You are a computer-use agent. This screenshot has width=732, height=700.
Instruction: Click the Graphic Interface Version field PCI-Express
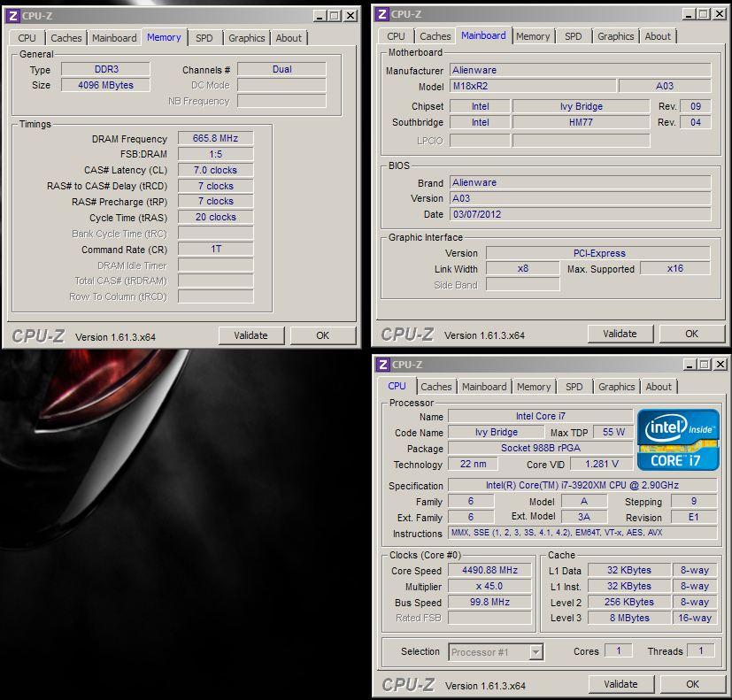coord(598,253)
